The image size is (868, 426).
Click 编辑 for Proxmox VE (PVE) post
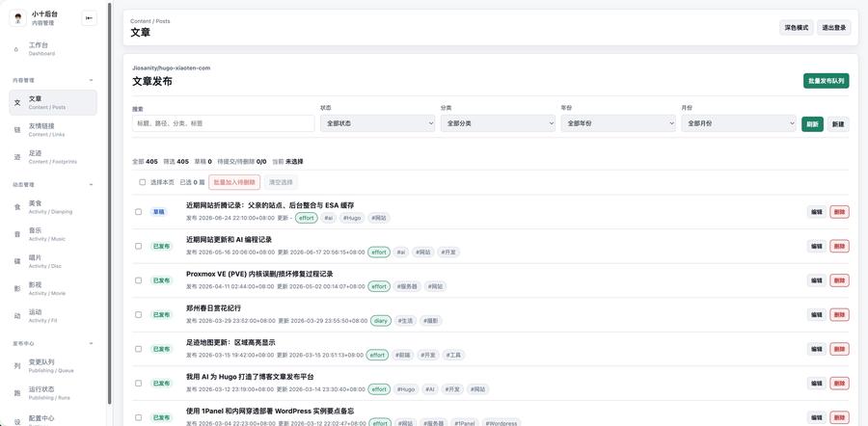817,280
